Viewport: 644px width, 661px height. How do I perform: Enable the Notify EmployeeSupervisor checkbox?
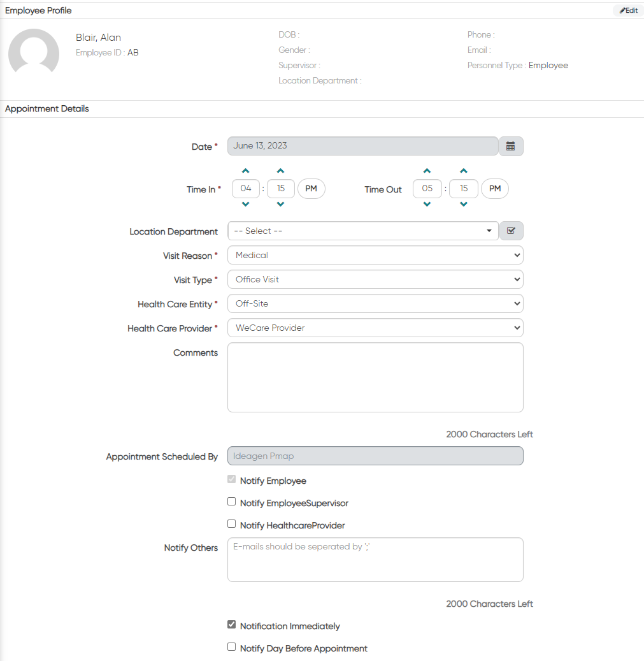click(x=232, y=501)
